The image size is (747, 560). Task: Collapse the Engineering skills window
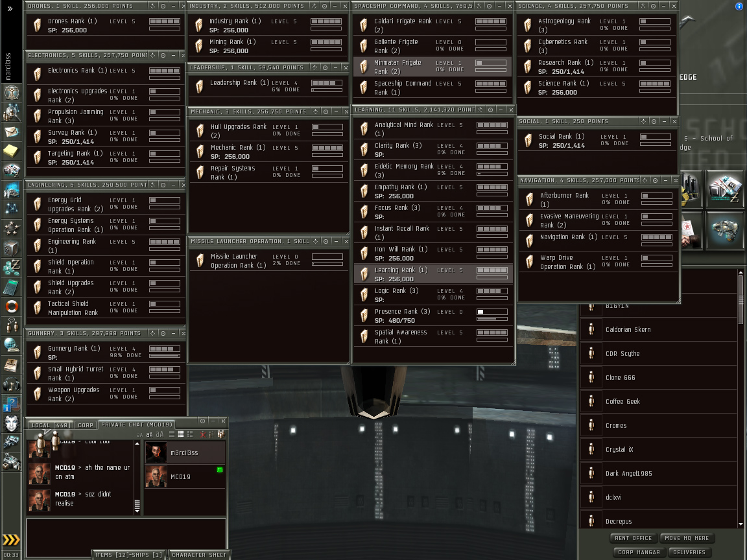click(x=173, y=185)
